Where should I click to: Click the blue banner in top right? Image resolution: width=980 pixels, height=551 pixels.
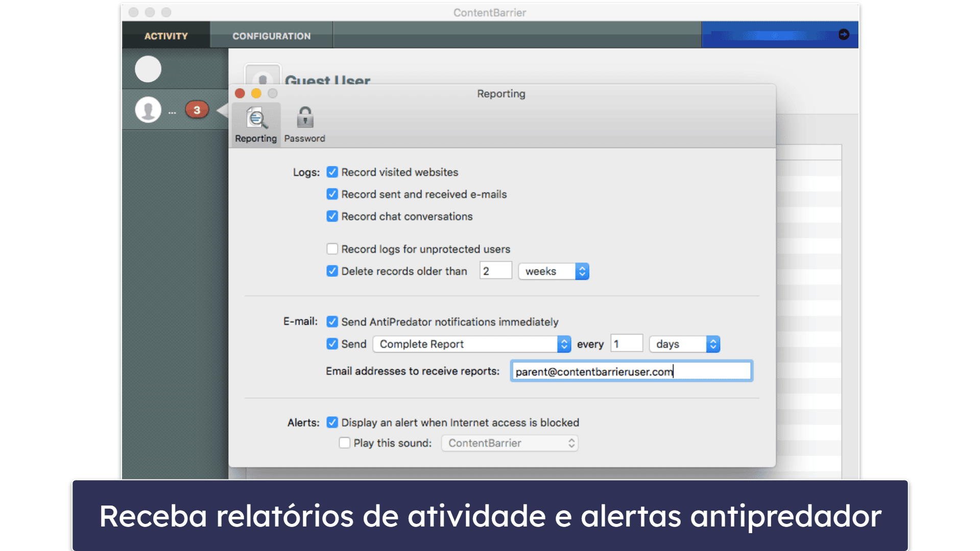[x=780, y=35]
